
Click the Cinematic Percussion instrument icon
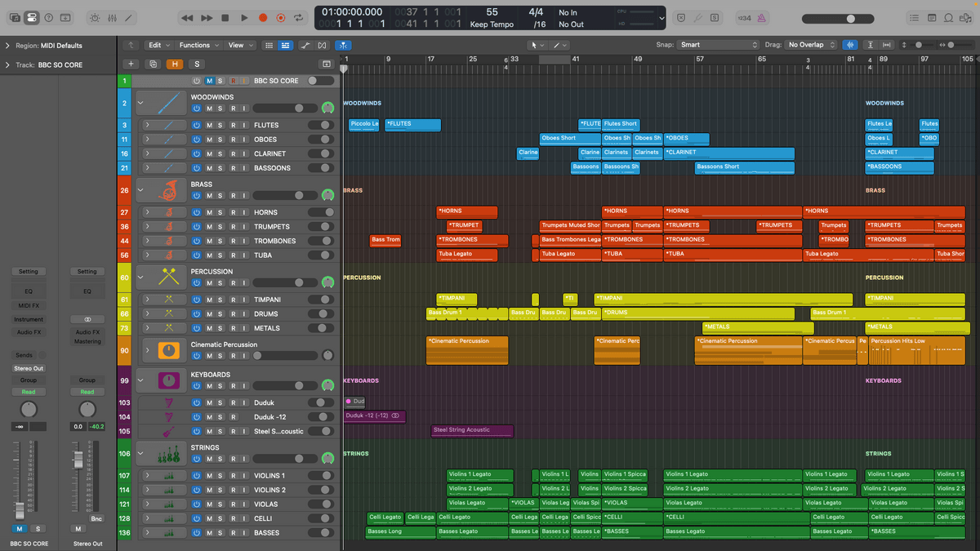pyautogui.click(x=169, y=351)
